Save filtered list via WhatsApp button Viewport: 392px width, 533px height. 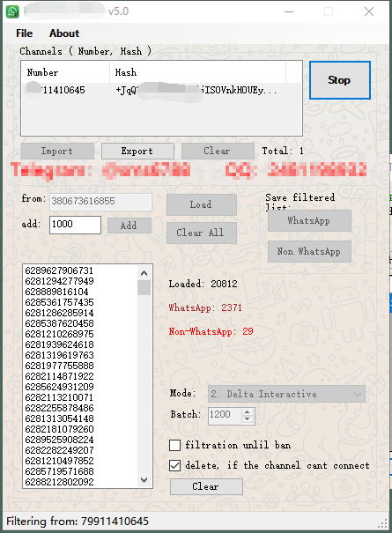pos(309,220)
